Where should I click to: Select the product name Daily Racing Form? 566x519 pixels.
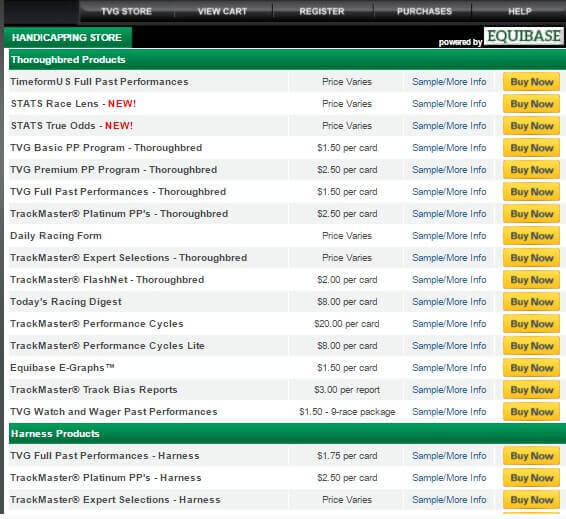coord(56,236)
